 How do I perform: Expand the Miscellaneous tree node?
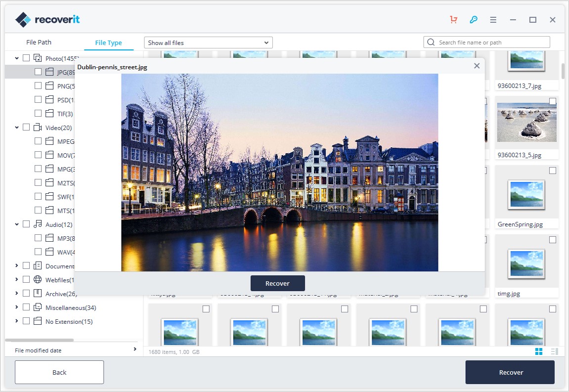pyautogui.click(x=17, y=307)
